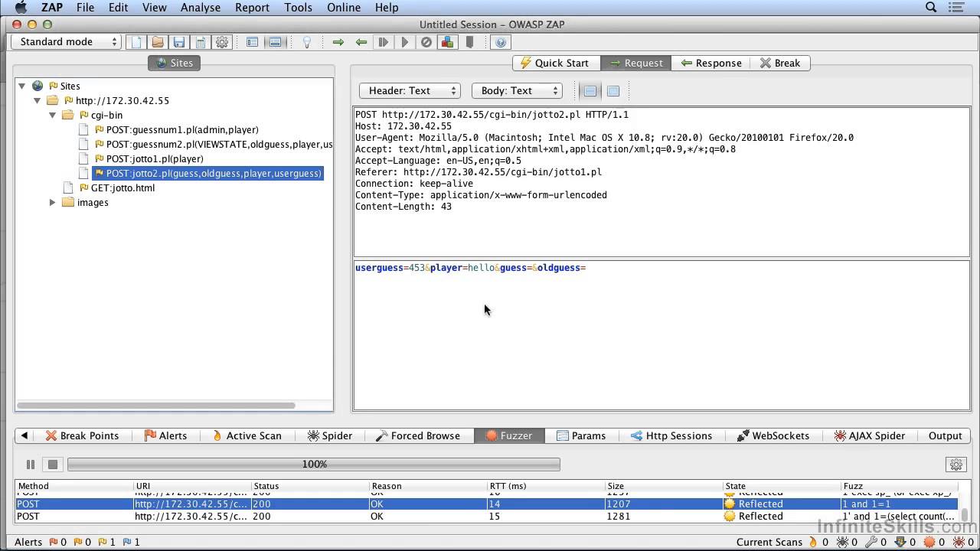
Task: Click the step to next request icon
Action: tap(384, 42)
